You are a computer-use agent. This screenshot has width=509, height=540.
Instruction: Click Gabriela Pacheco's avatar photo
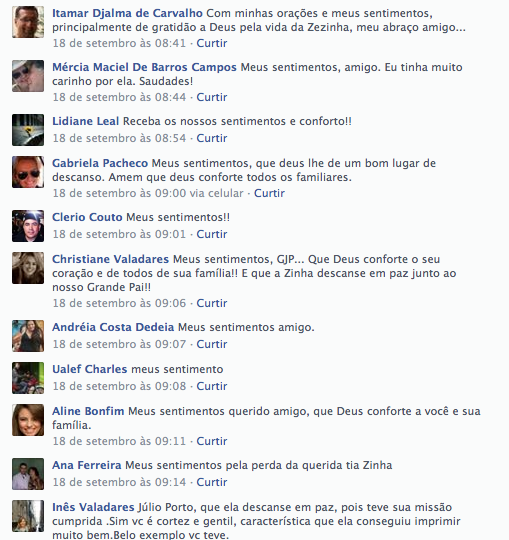pos(28,172)
